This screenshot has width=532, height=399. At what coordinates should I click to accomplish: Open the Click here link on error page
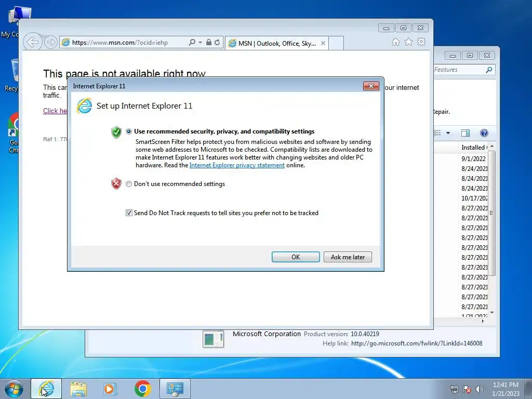[55, 111]
